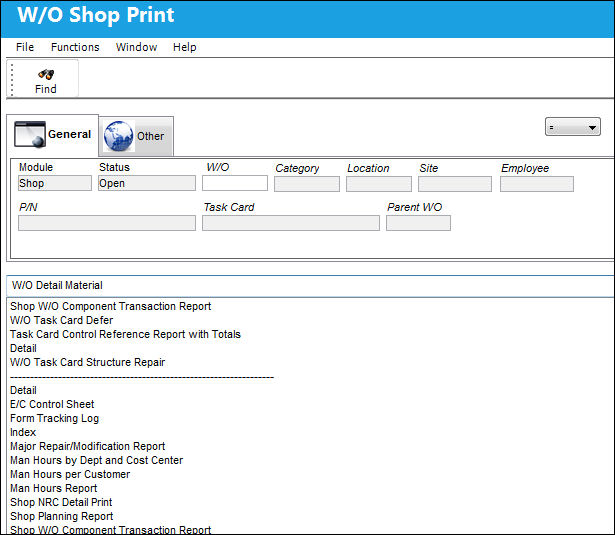Image resolution: width=615 pixels, height=535 pixels.
Task: Open the Help menu
Action: (184, 47)
